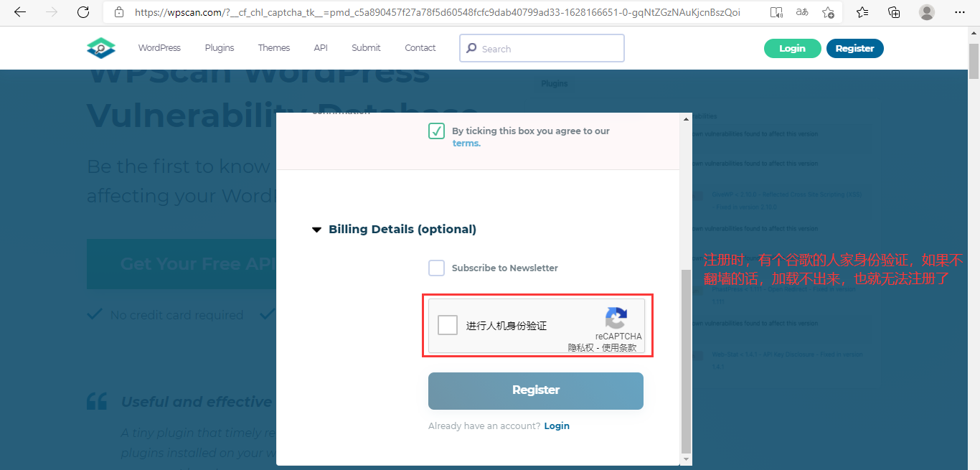The image size is (980, 470).
Task: Open the Plugins menu item
Action: click(220, 48)
